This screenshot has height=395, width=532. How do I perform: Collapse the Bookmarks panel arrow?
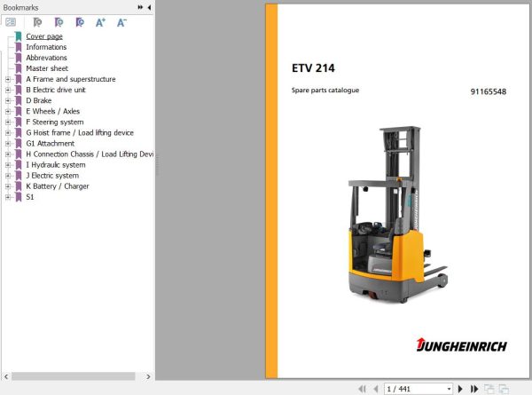point(149,7)
